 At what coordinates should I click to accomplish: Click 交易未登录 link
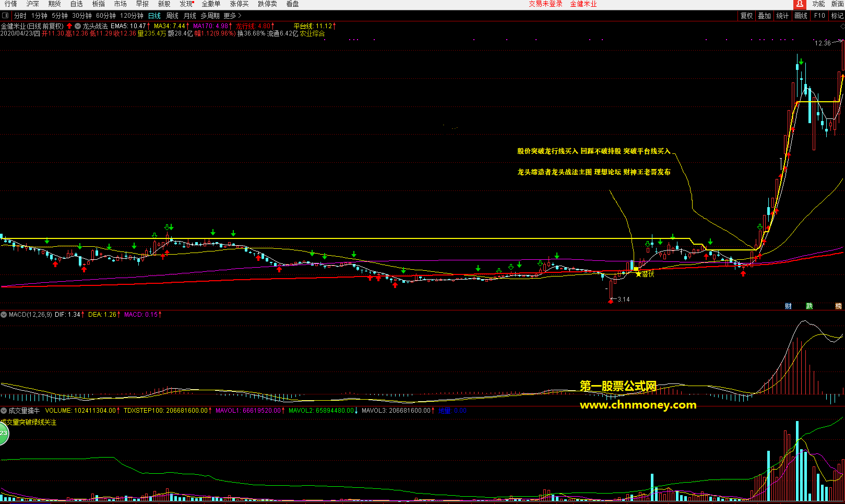click(545, 4)
